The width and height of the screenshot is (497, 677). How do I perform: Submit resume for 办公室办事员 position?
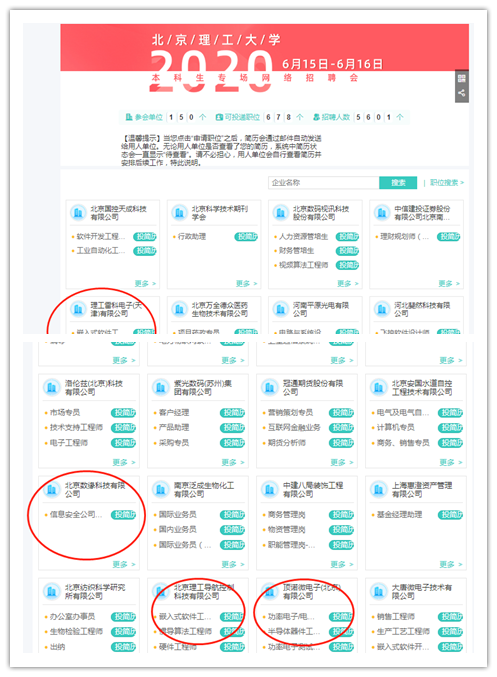tap(123, 617)
